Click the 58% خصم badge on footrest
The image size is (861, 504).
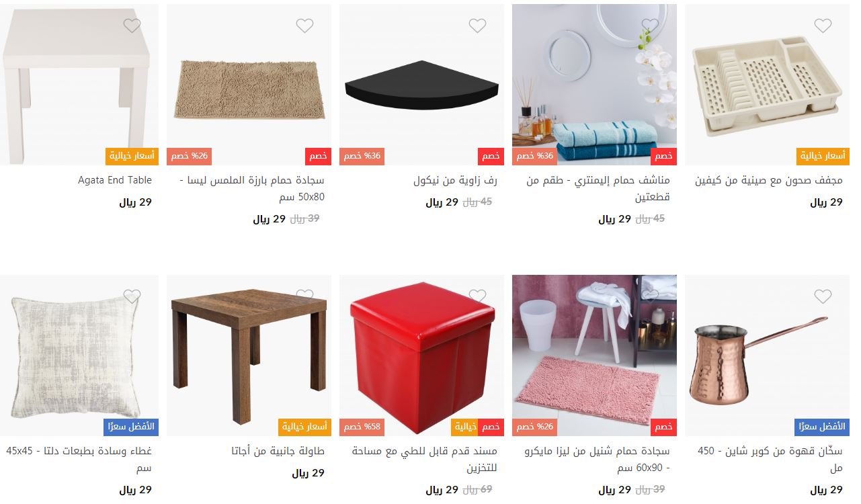(362, 427)
